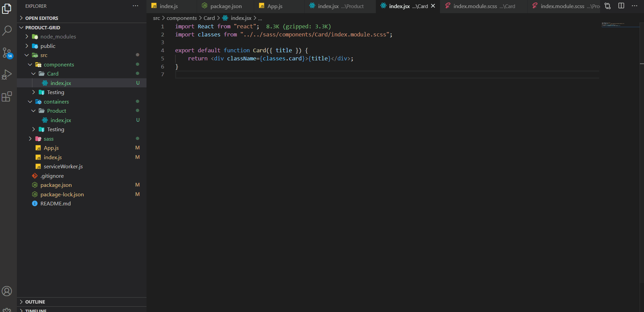The width and height of the screenshot is (644, 312).
Task: Switch to the App.js tab
Action: pyautogui.click(x=276, y=6)
